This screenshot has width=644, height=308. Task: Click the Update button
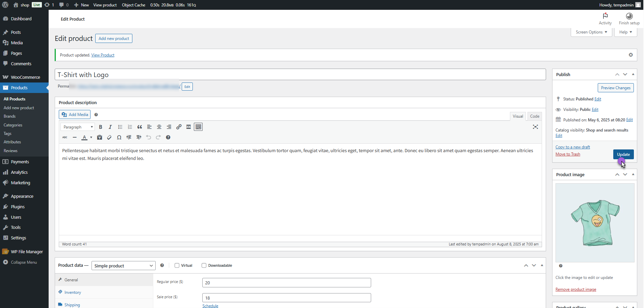[623, 155]
